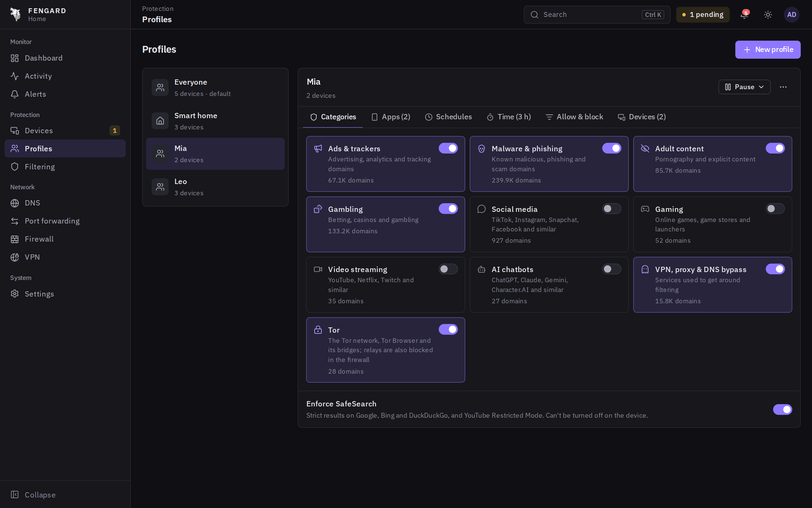This screenshot has height=508, width=812.
Task: Open the Time (3 h) tab
Action: coord(509,117)
